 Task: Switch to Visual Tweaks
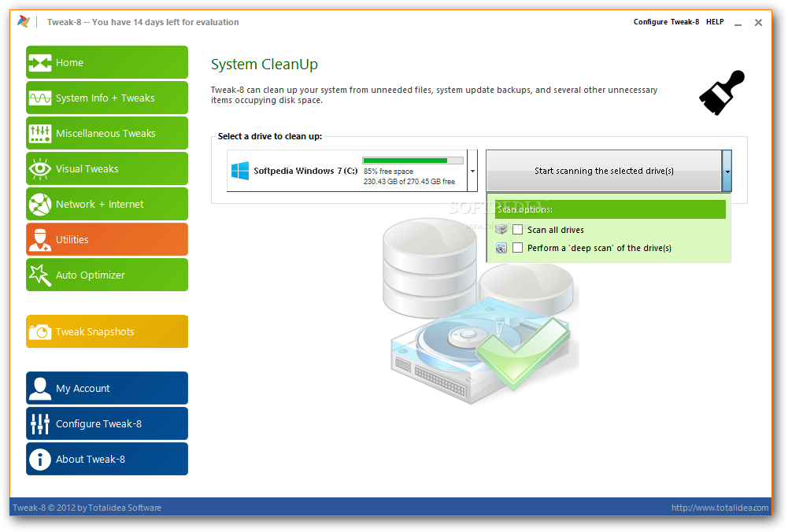point(107,168)
